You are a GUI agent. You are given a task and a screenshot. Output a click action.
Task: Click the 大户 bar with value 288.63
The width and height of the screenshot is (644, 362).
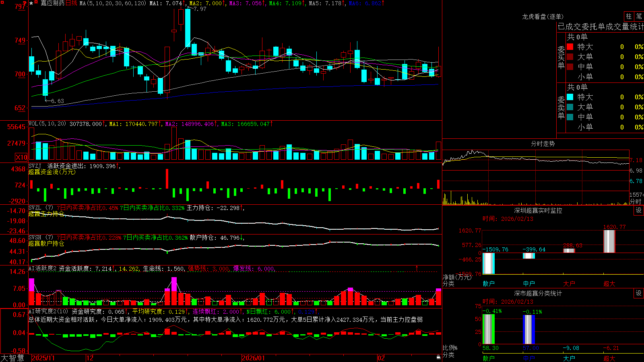(569, 251)
